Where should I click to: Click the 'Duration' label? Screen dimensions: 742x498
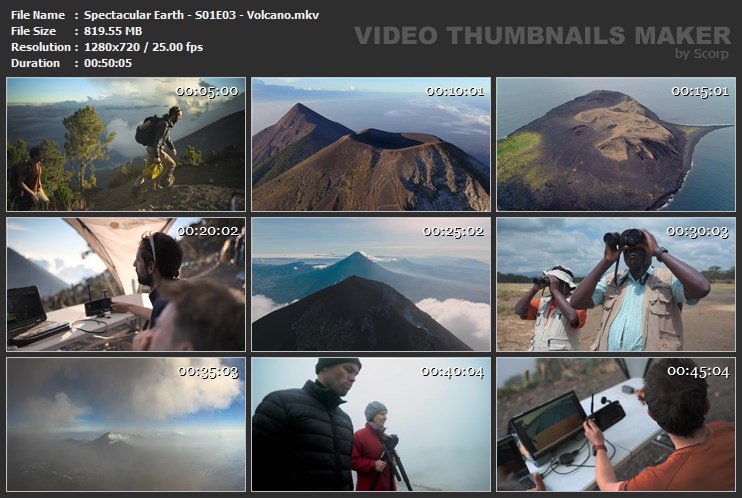coord(35,63)
